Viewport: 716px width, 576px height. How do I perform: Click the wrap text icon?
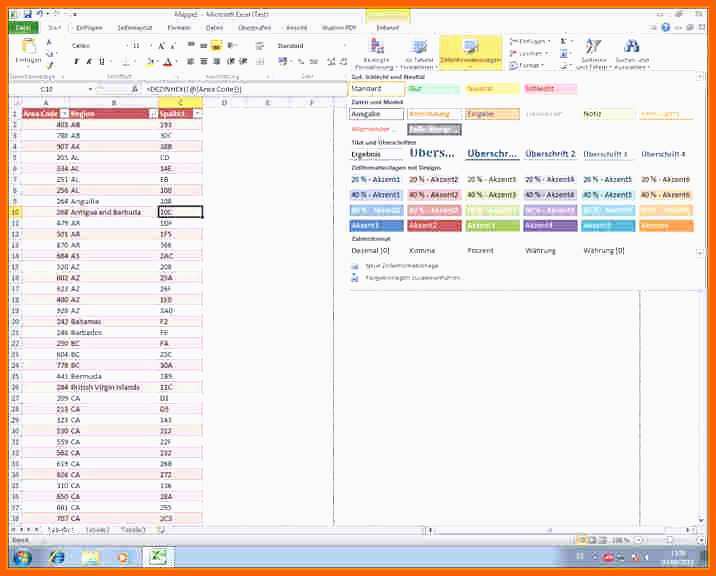click(260, 46)
